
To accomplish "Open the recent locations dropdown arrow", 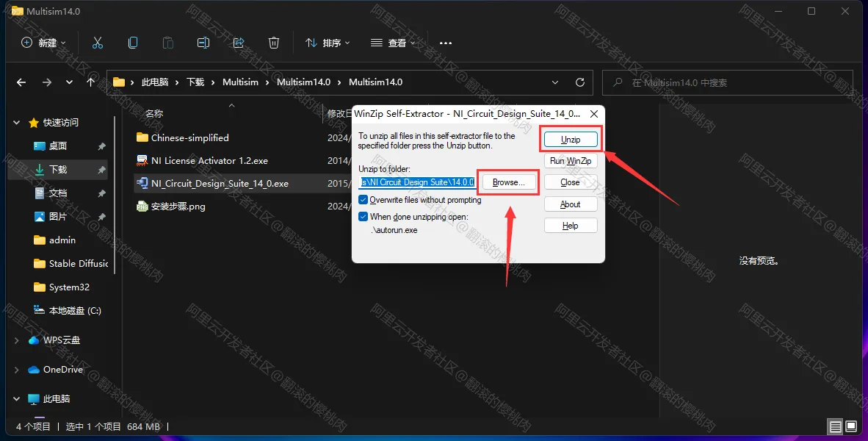I will 69,82.
